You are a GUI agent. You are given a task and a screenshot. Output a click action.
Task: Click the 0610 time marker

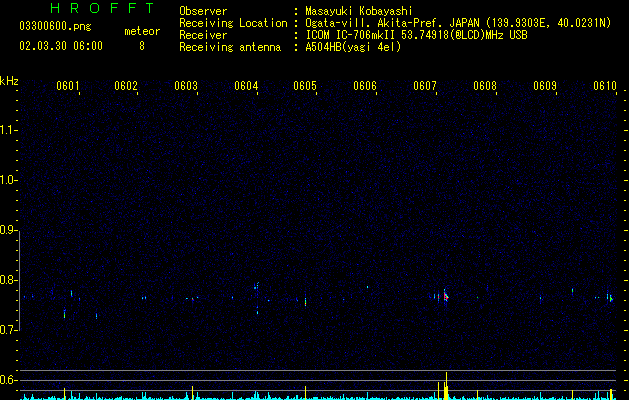605,86
